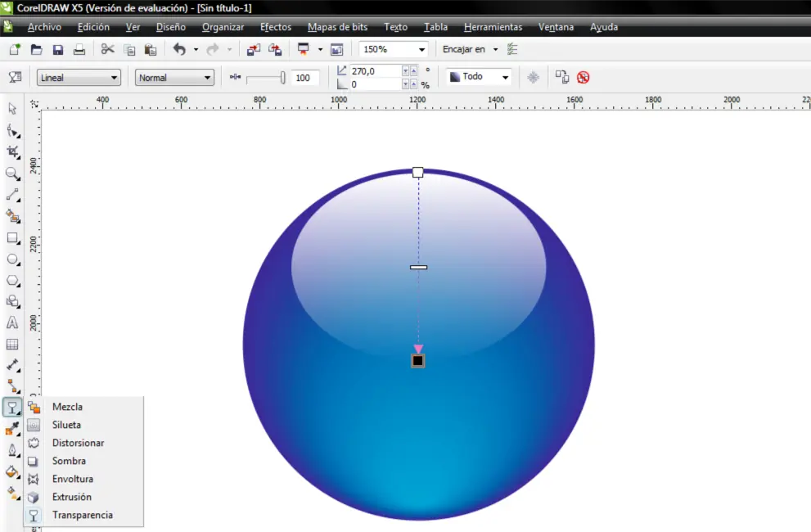Select the Zoom tool magnifier
This screenshot has width=811, height=532.
(12, 174)
